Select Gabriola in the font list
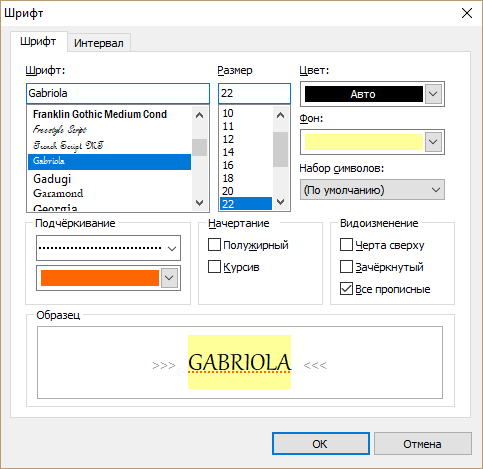483x469 pixels. [x=109, y=162]
